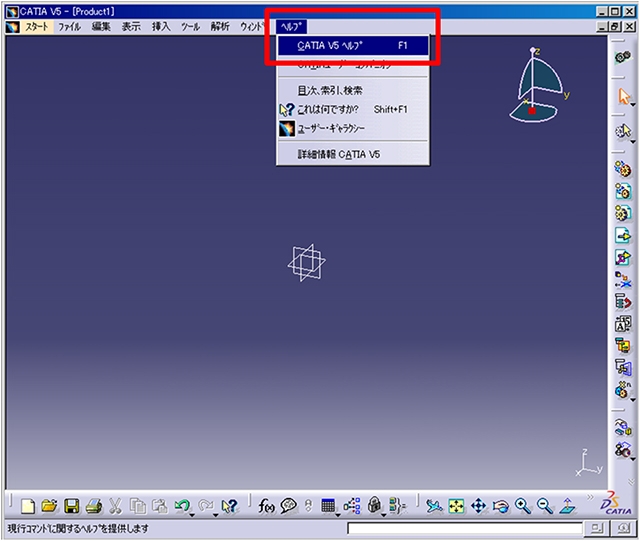Screen dimensions: 640x541
Task: Click the Redo arrow icon
Action: click(x=205, y=506)
